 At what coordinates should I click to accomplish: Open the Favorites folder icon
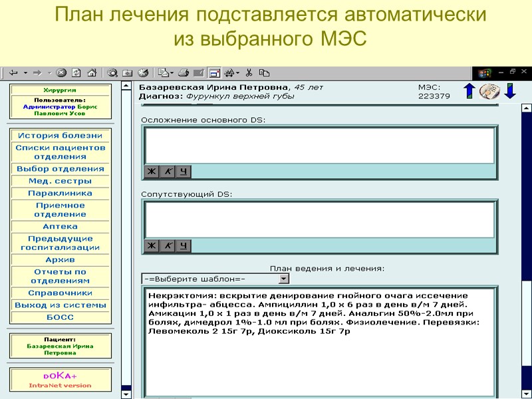[128, 72]
